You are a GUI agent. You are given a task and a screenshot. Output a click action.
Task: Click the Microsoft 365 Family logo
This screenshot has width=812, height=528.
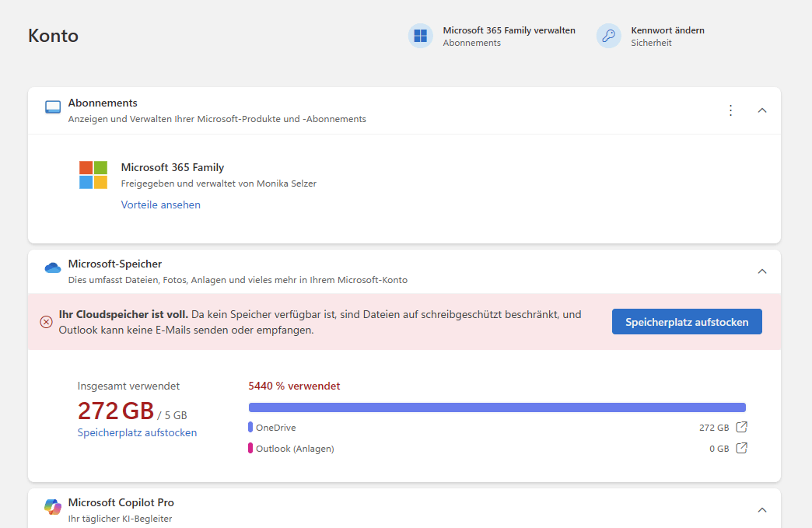[93, 175]
